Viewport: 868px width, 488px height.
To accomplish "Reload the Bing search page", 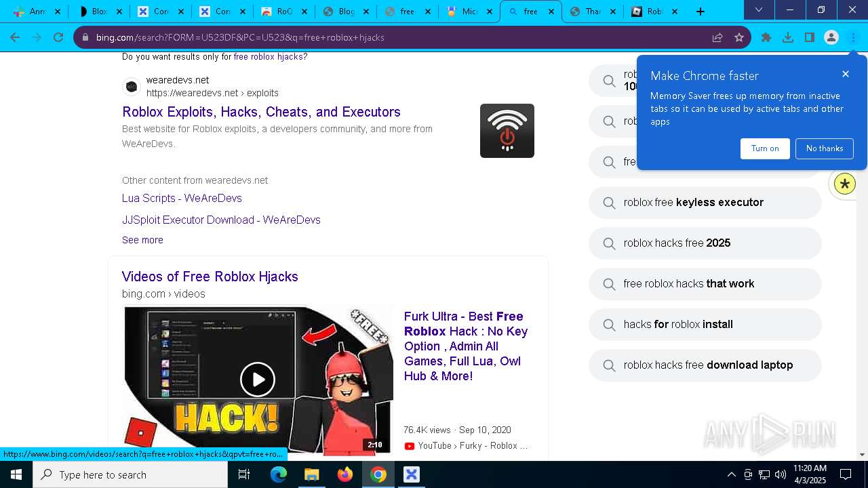I will pyautogui.click(x=58, y=37).
